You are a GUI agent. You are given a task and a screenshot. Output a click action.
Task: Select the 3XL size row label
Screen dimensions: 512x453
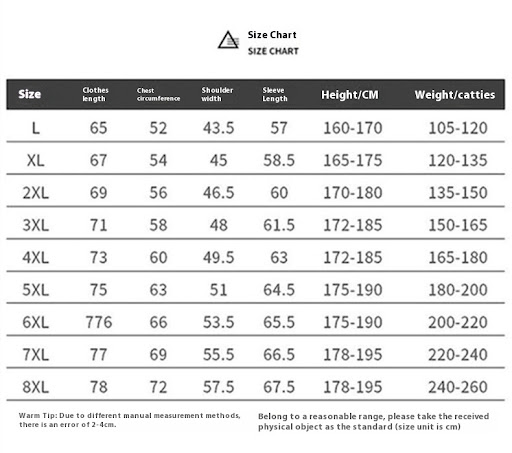point(36,225)
